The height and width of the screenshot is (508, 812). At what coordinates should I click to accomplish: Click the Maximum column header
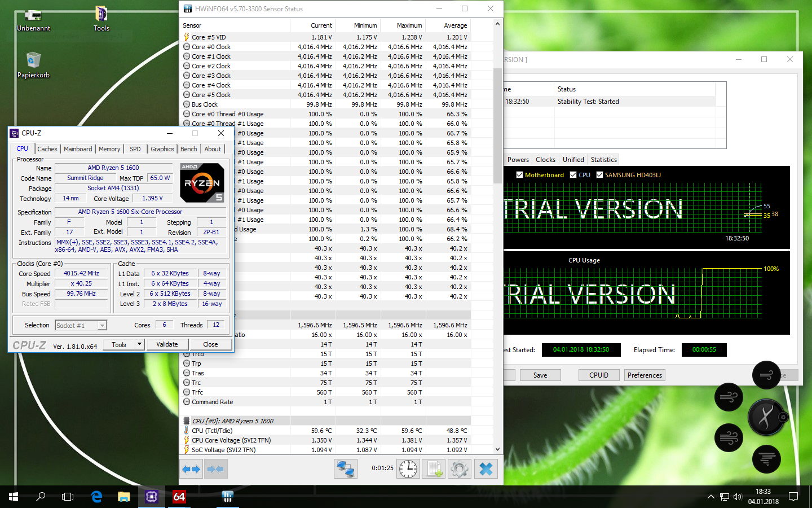pyautogui.click(x=403, y=25)
